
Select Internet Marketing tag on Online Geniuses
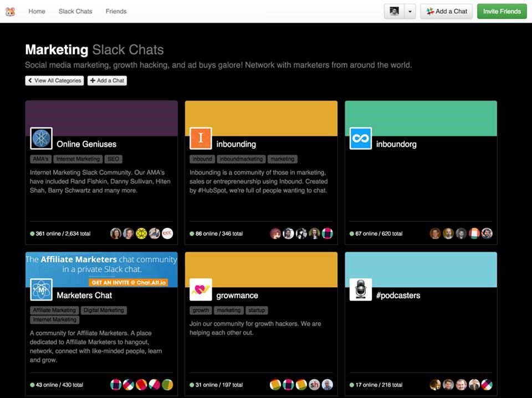78,159
